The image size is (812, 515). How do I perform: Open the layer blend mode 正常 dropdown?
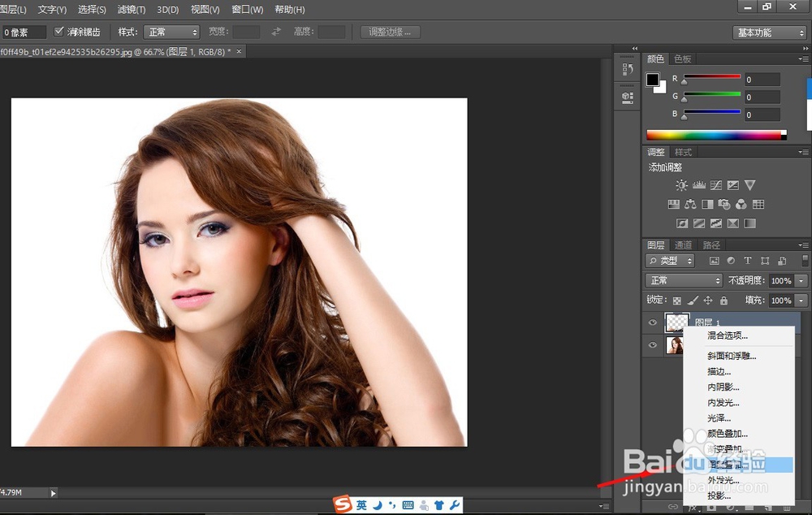[x=684, y=280]
